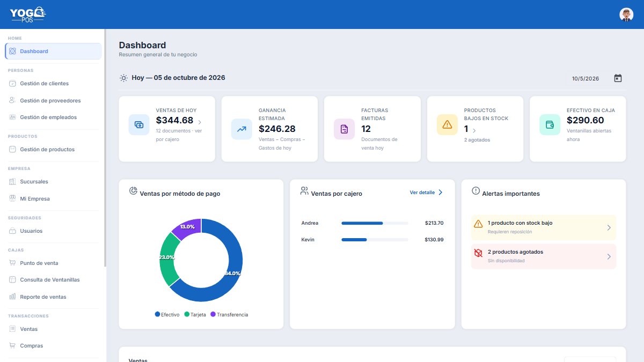Click the red box icon for agotados alert

(478, 253)
